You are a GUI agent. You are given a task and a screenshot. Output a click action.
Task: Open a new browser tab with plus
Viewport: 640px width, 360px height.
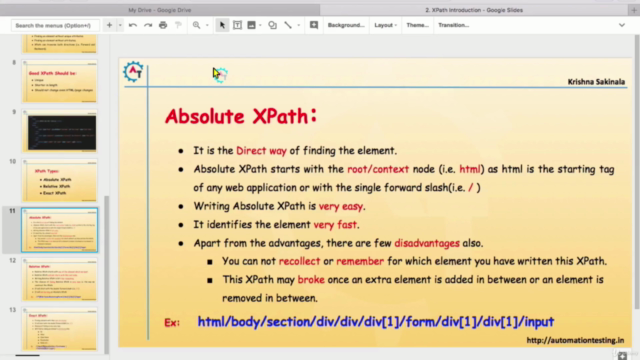(x=634, y=10)
